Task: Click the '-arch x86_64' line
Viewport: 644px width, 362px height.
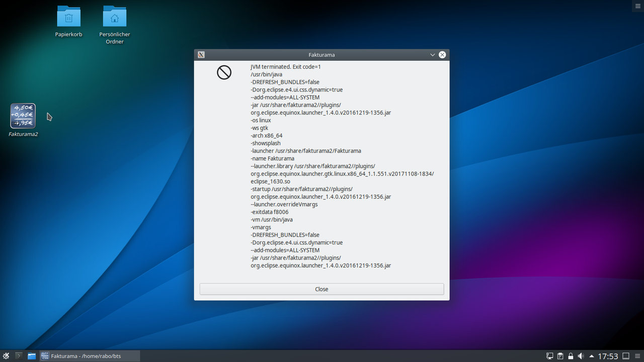Action: click(x=267, y=135)
